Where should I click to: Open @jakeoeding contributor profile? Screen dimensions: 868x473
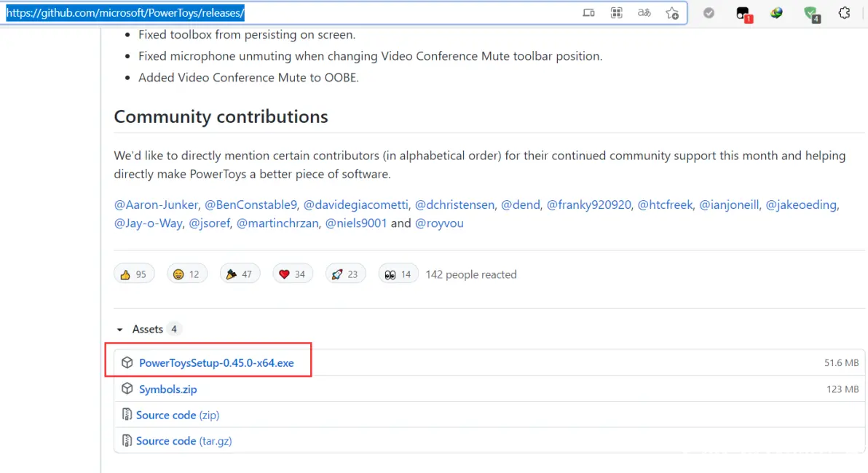pos(801,204)
